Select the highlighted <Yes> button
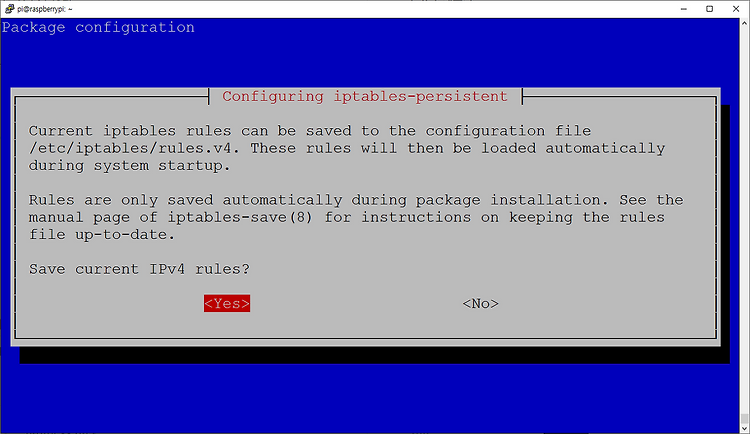750x434 pixels. pos(227,303)
